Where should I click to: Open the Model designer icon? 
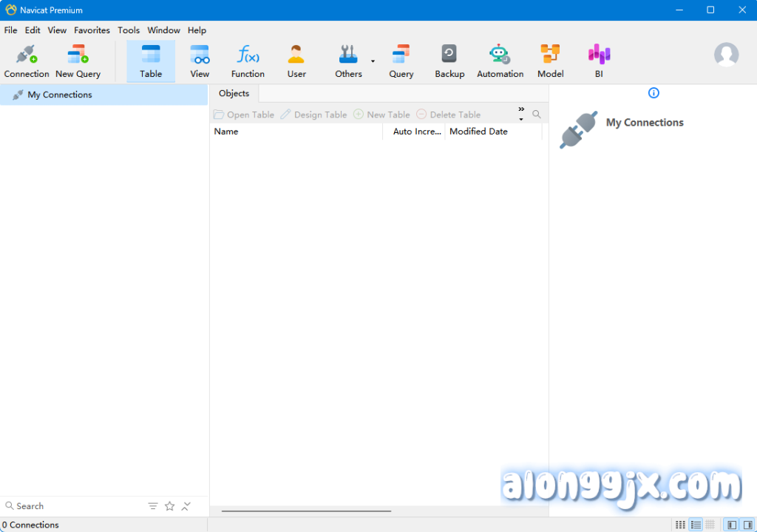pyautogui.click(x=550, y=55)
